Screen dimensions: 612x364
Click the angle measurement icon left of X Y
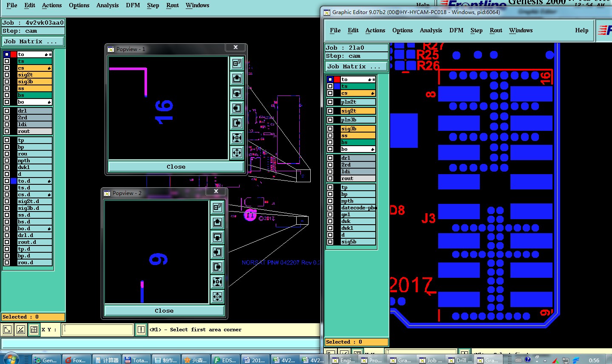20,329
